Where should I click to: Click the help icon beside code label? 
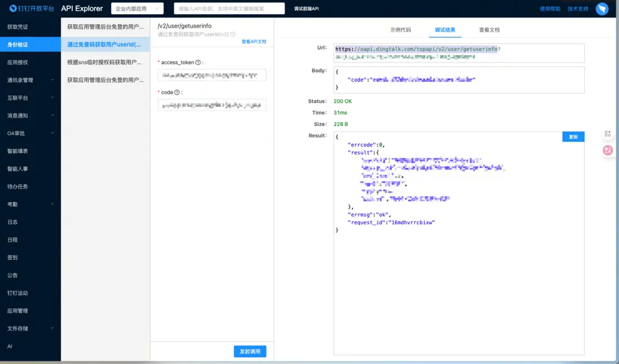coord(177,92)
